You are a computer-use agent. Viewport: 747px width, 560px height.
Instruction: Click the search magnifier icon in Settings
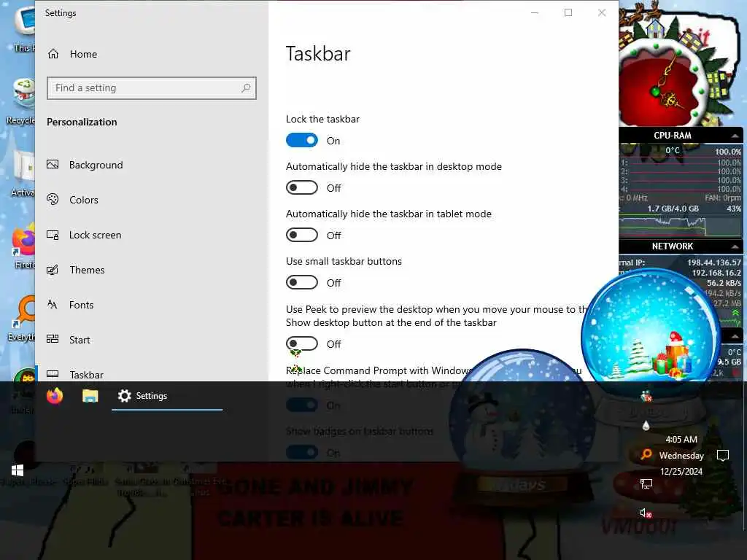click(x=246, y=88)
